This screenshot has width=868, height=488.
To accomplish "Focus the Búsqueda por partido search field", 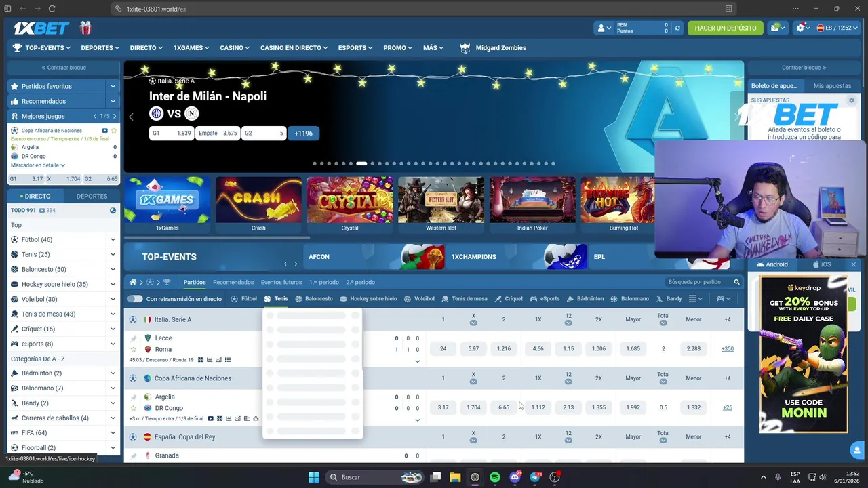I will pos(703,282).
